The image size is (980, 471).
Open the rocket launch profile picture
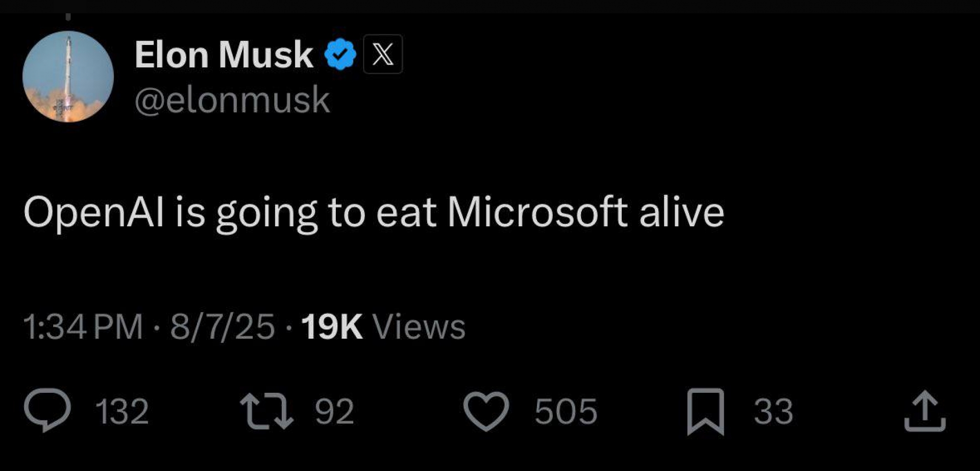[68, 77]
